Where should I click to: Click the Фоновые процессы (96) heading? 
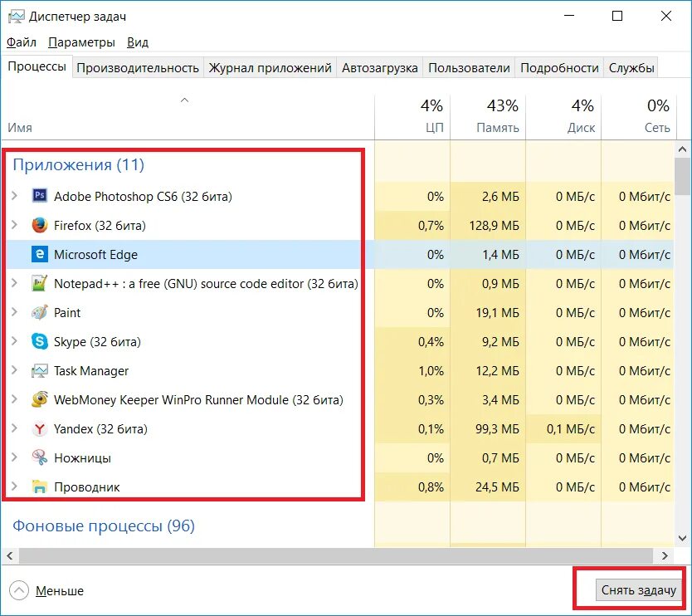click(104, 526)
